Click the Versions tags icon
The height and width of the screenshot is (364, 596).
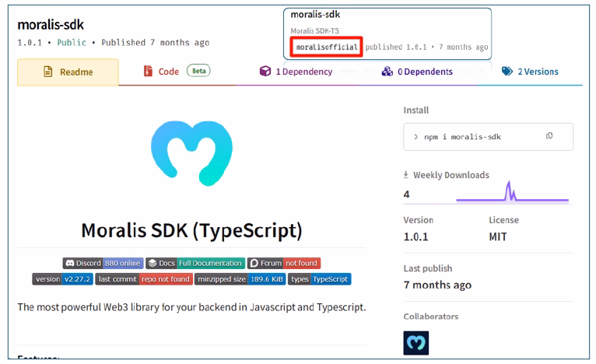507,71
